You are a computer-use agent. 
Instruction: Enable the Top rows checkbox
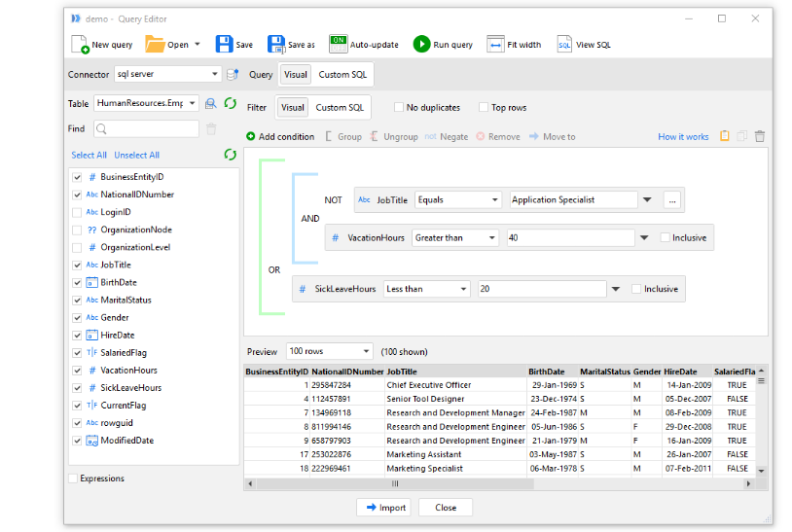pyautogui.click(x=484, y=108)
